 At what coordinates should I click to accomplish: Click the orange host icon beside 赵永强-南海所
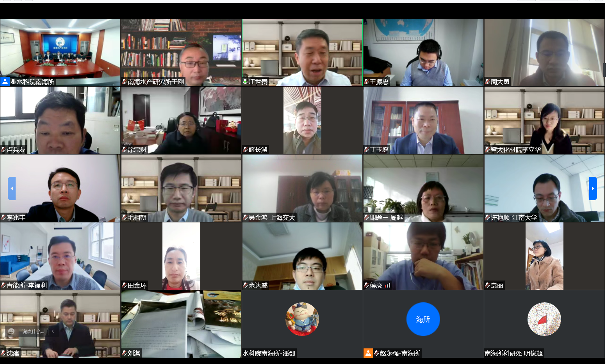pyautogui.click(x=368, y=353)
